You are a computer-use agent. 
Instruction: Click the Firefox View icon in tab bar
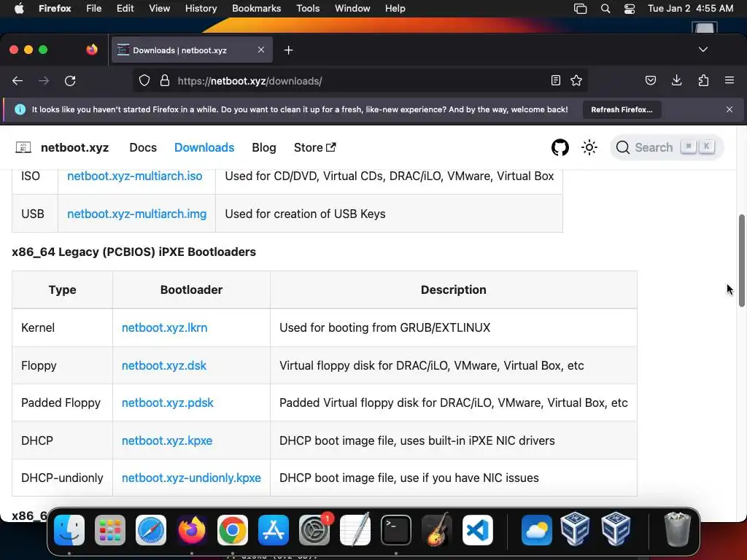click(92, 50)
